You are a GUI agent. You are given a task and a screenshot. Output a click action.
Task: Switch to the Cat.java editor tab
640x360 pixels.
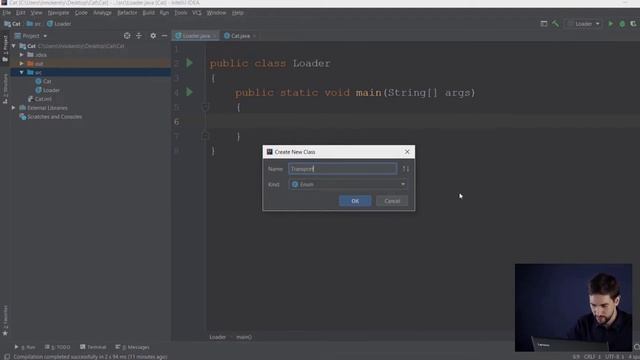[240, 36]
